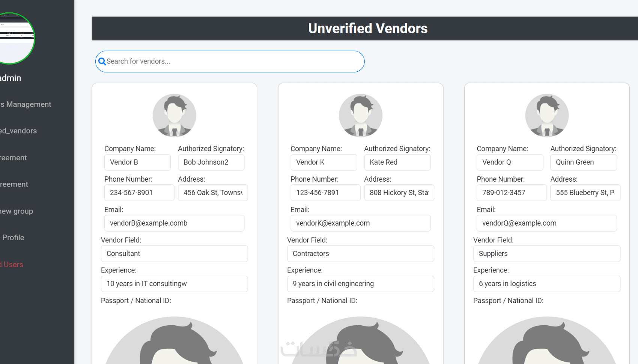Click Vendor K's phone number field

325,193
